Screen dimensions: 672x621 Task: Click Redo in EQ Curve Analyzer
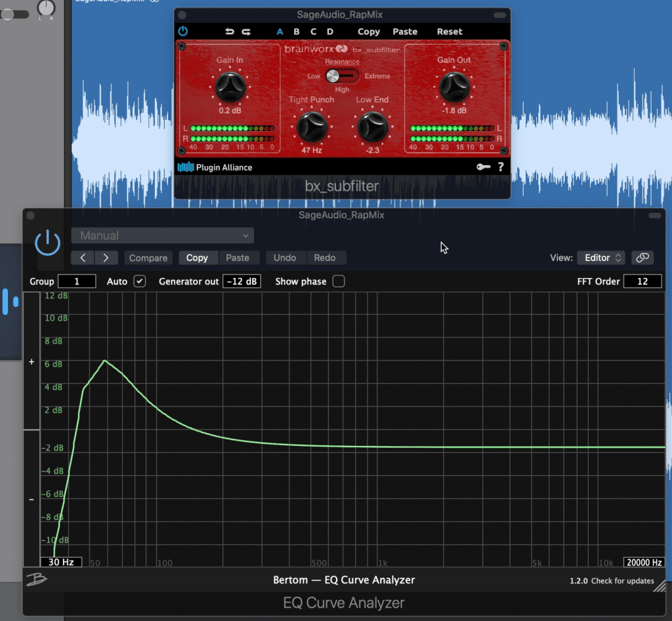click(325, 258)
